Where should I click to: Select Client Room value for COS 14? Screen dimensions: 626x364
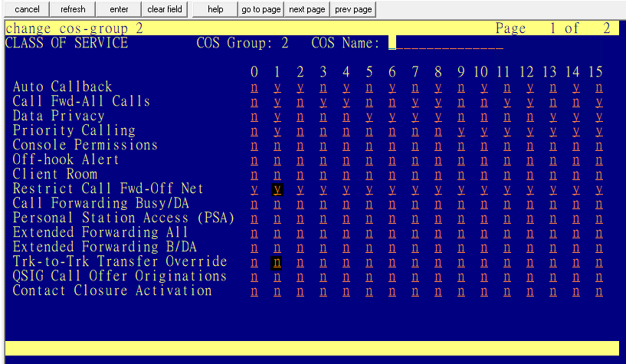(x=575, y=175)
